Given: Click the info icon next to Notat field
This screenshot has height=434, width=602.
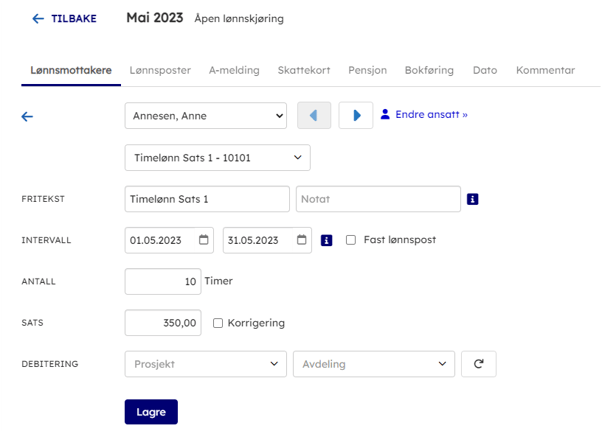Looking at the screenshot, I should pyautogui.click(x=472, y=199).
